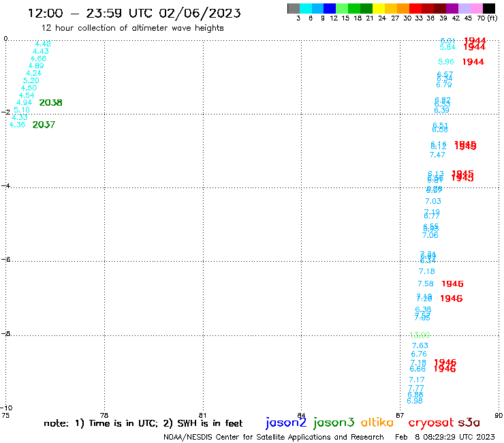Click the wave height value 7.17
This screenshot has width=504, height=443.
pos(417,380)
